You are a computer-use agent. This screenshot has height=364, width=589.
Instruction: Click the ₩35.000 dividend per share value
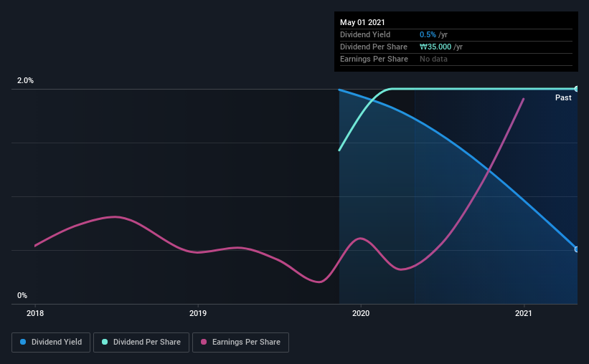click(435, 47)
